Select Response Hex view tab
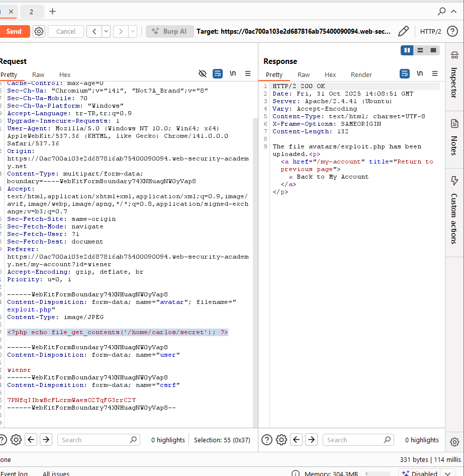The height and width of the screenshot is (476, 464). point(330,74)
